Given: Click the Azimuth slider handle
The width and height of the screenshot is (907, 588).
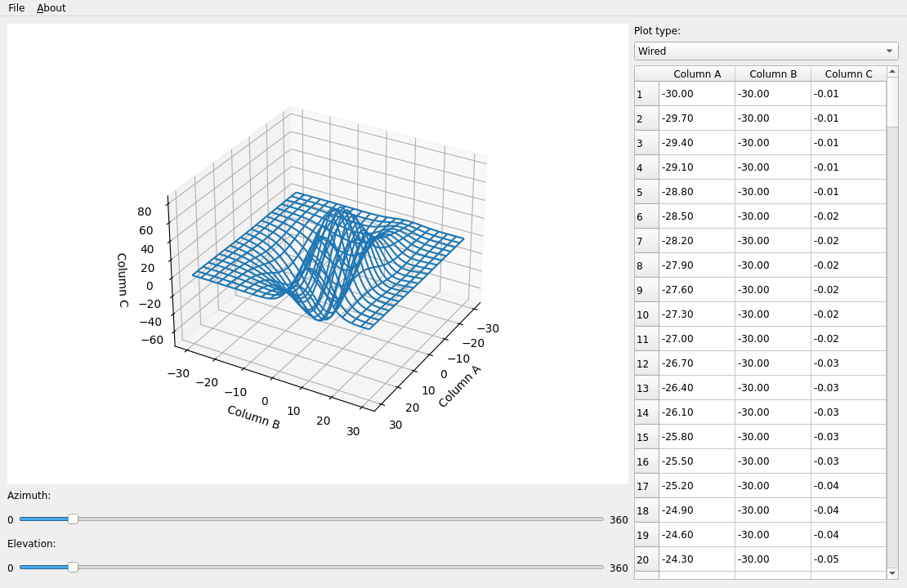Looking at the screenshot, I should pyautogui.click(x=72, y=519).
